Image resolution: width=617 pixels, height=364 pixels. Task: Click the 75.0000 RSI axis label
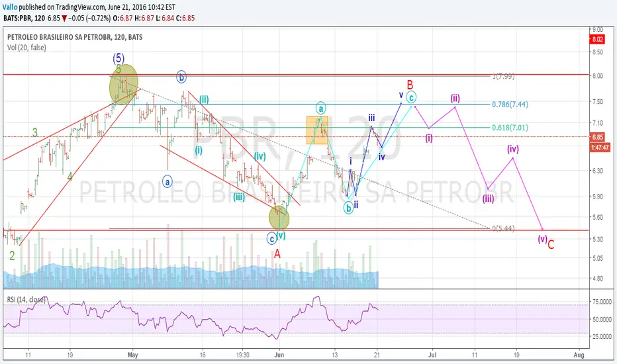tap(602, 302)
